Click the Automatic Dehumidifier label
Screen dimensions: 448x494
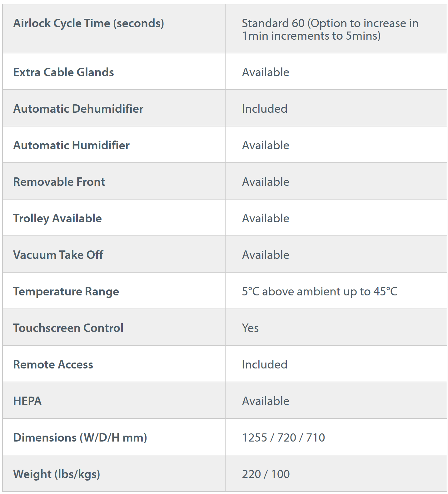pyautogui.click(x=78, y=109)
